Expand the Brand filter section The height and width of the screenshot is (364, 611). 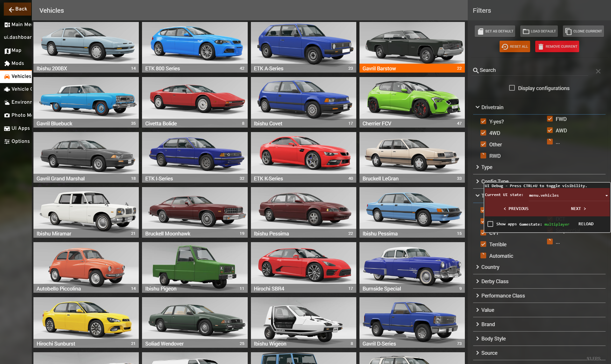(x=539, y=324)
